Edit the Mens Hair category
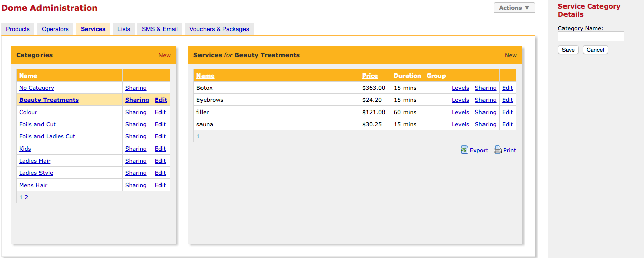 (x=160, y=185)
